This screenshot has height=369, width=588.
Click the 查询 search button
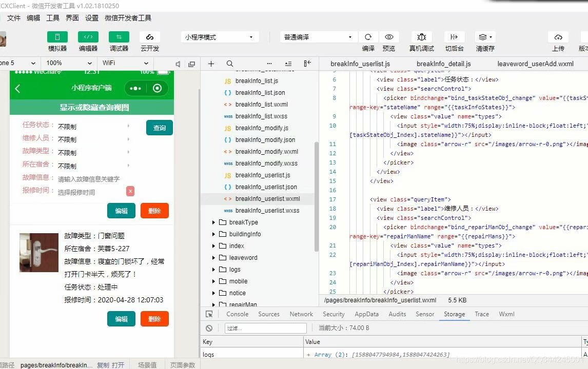pyautogui.click(x=160, y=128)
